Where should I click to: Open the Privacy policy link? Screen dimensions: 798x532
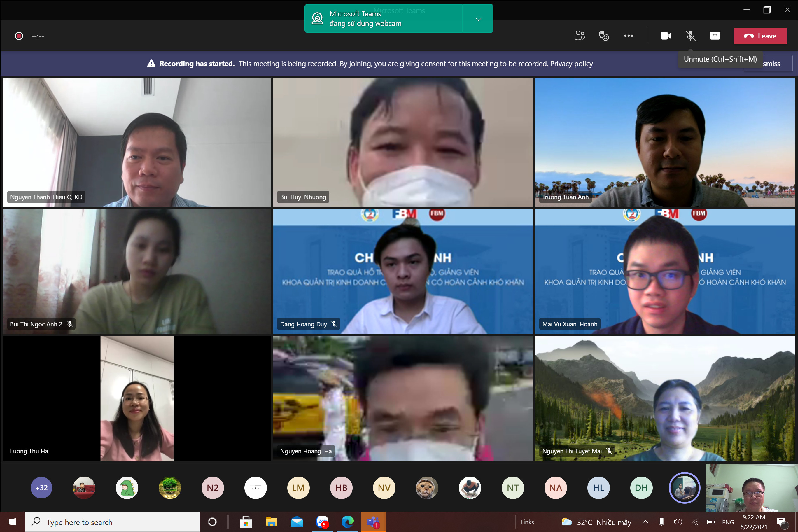tap(571, 64)
